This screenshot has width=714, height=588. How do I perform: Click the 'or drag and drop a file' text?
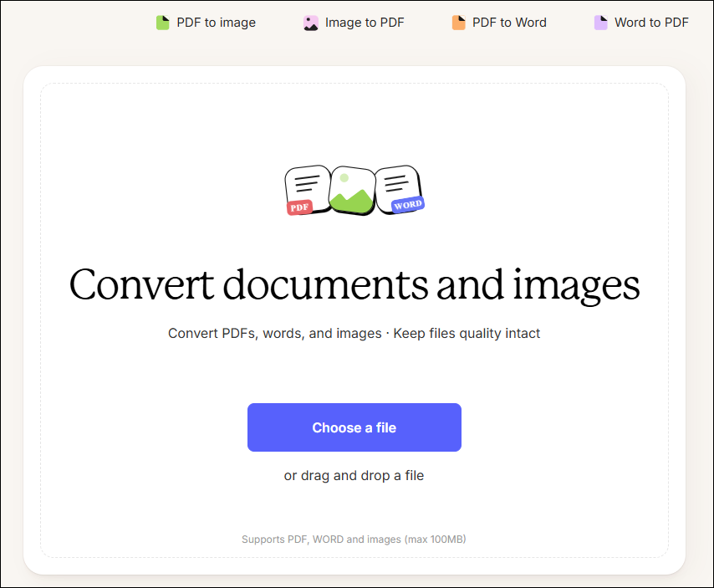pos(354,475)
